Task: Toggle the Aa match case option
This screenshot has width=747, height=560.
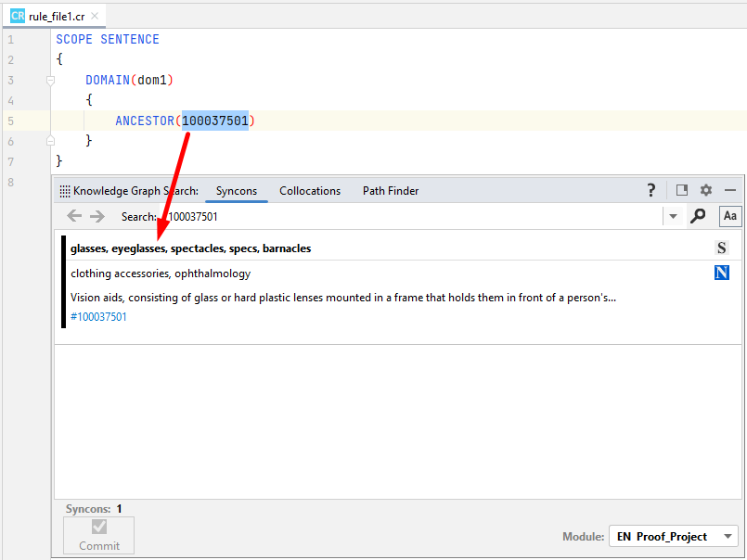Action: coord(730,216)
